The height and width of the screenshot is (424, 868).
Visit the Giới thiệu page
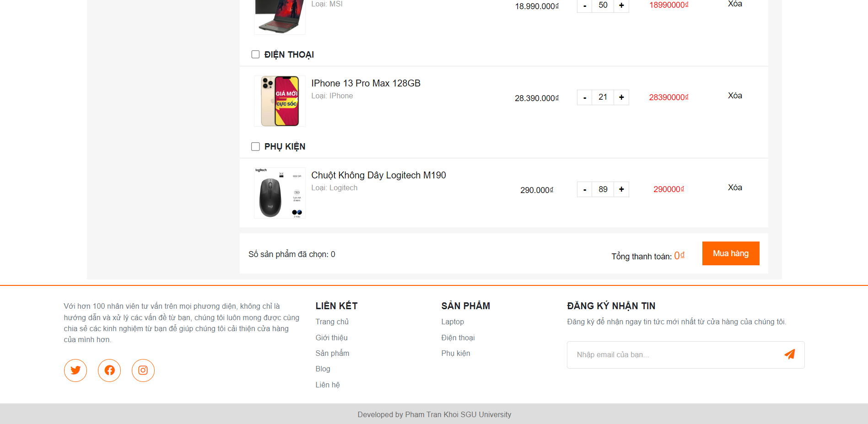(331, 338)
